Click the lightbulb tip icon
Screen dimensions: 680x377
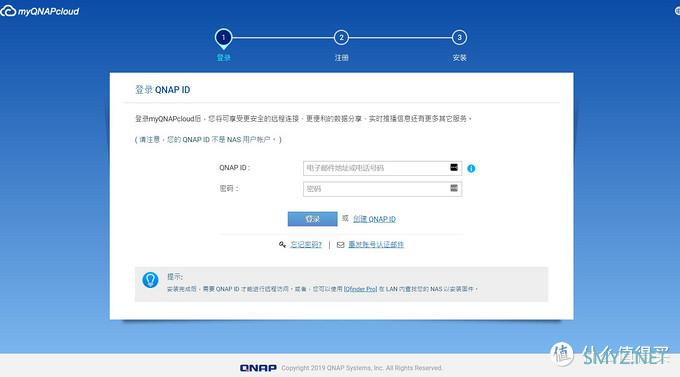150,280
